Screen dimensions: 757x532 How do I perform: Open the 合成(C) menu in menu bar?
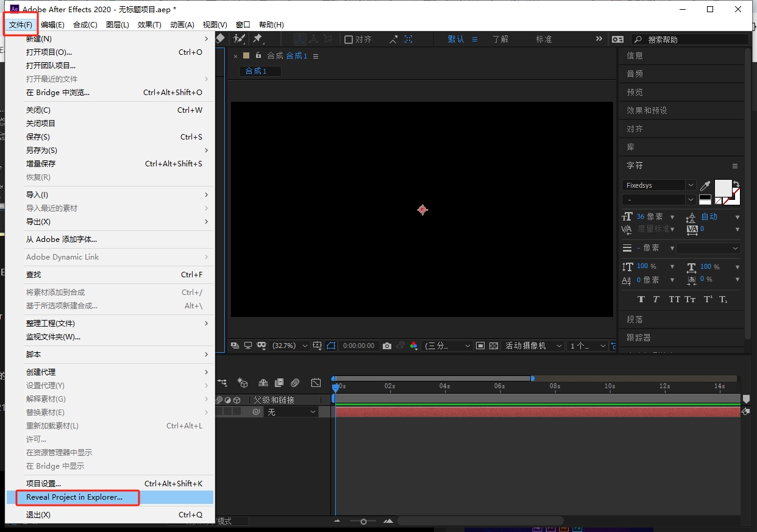(x=85, y=25)
